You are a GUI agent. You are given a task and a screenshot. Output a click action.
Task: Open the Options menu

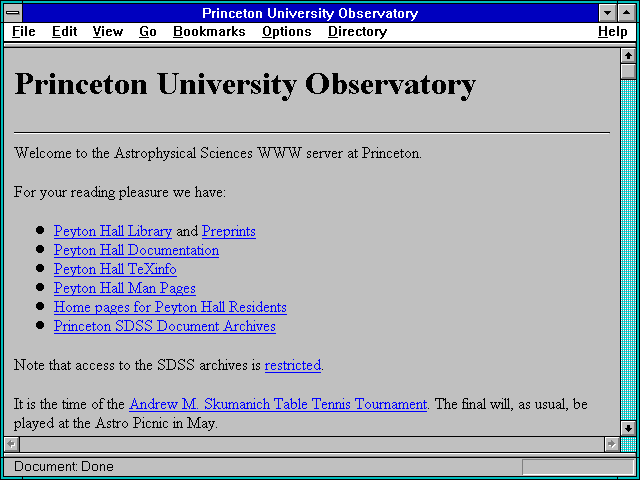pos(287,32)
